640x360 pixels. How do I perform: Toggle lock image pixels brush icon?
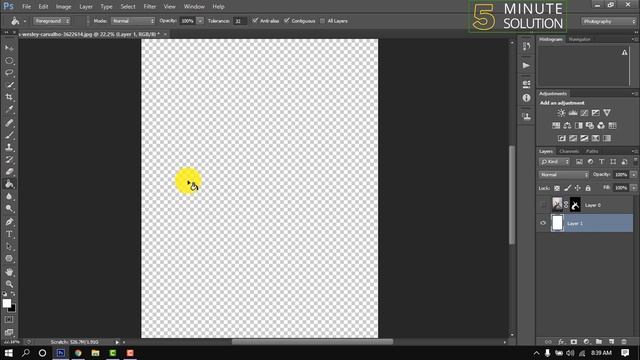coord(567,188)
